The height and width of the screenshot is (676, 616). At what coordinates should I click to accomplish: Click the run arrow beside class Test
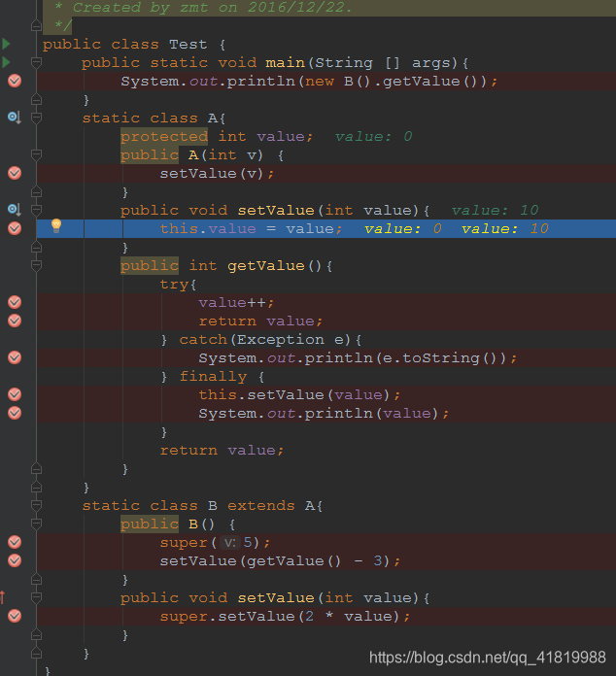6,44
